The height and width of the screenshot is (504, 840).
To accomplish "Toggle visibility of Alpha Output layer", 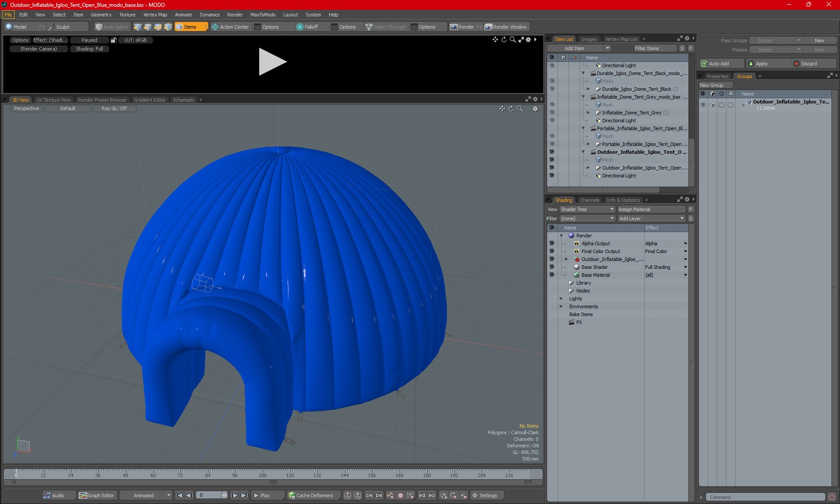I will pos(552,243).
